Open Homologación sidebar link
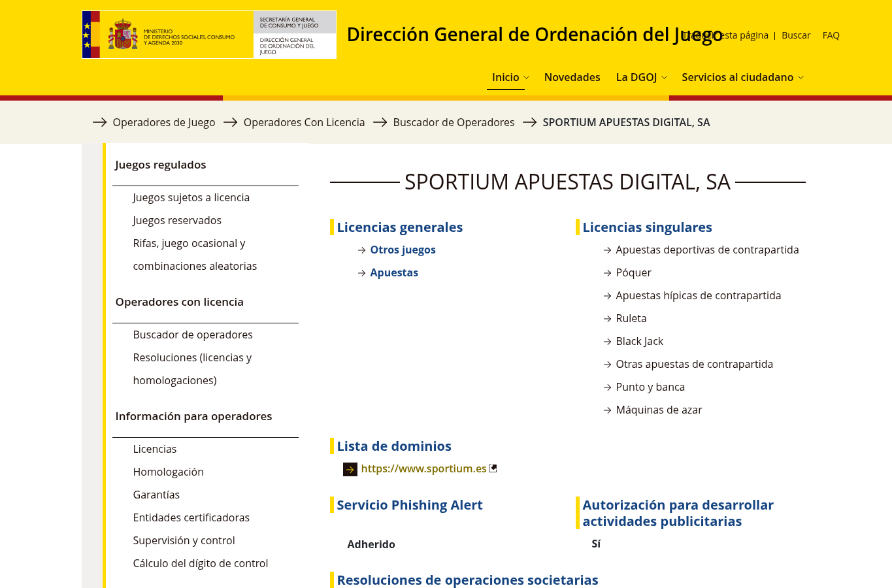The image size is (892, 588). pos(168,472)
